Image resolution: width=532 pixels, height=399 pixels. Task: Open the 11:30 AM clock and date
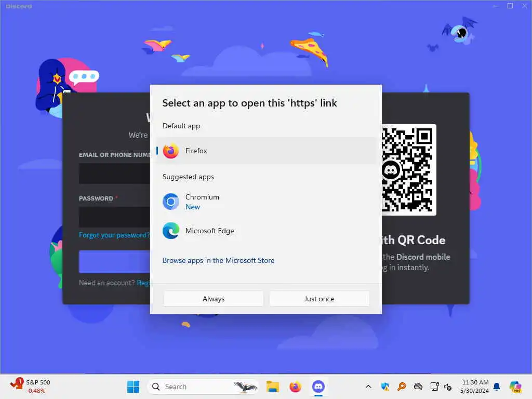475,387
